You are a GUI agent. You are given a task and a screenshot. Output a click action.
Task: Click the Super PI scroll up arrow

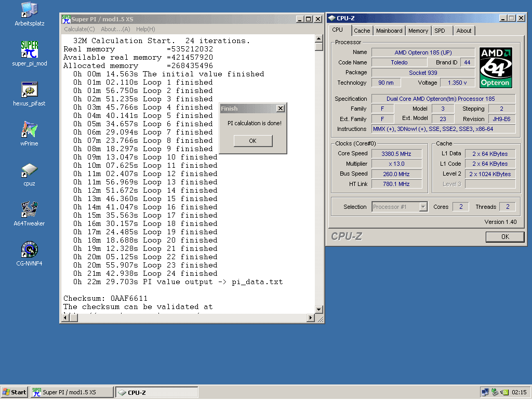(x=318, y=38)
